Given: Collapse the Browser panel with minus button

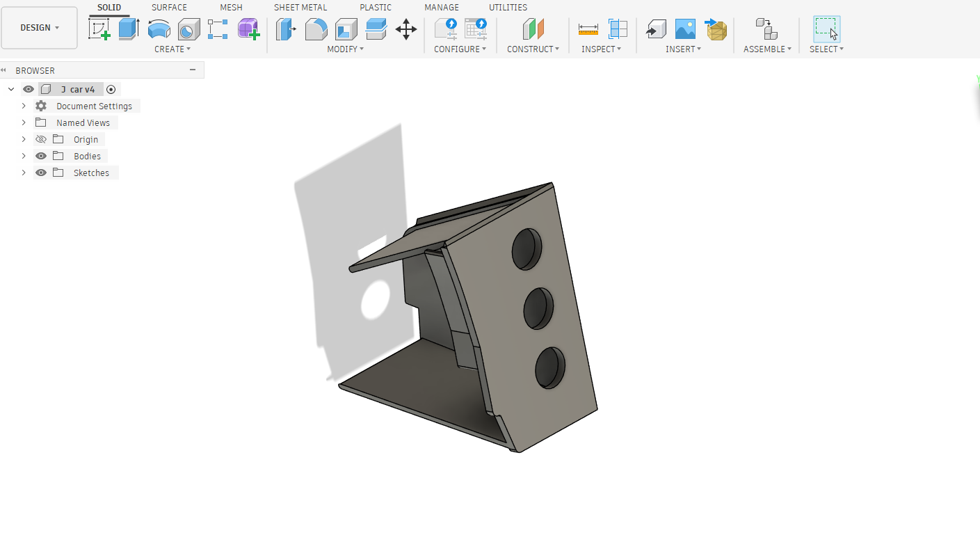Looking at the screenshot, I should click(193, 70).
